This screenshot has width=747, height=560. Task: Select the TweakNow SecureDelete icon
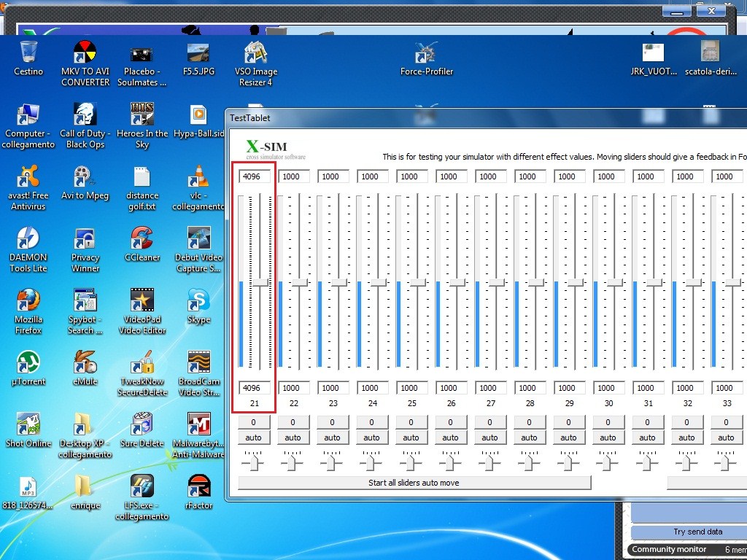(142, 362)
